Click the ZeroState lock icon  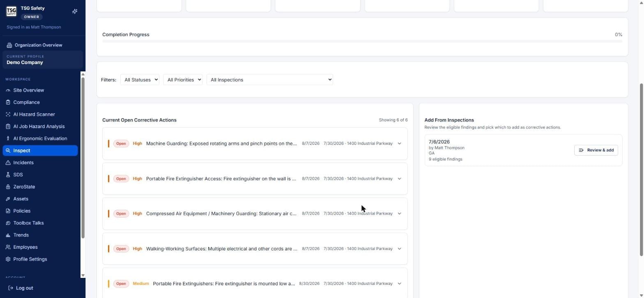point(8,187)
